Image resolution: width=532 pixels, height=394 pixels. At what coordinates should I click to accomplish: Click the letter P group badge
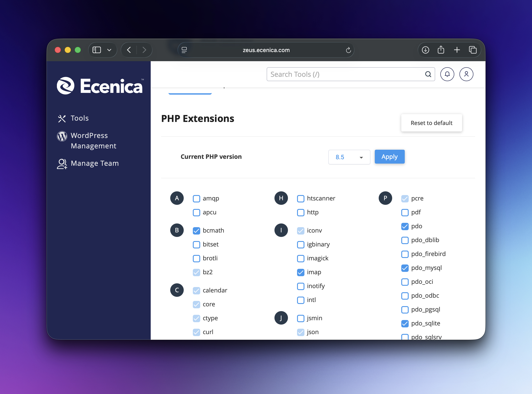point(385,198)
